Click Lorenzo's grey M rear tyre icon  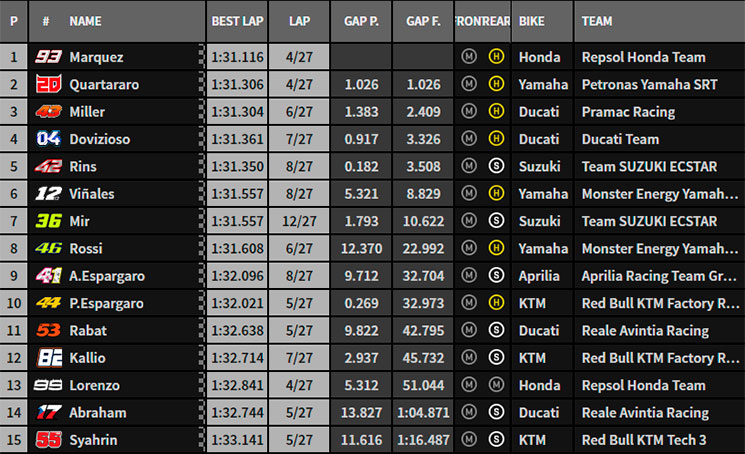(496, 385)
